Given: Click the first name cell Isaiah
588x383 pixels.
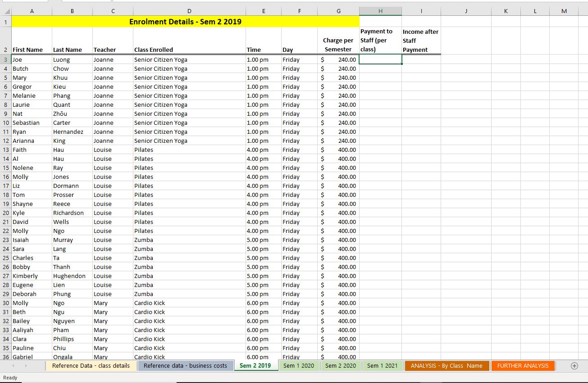Looking at the screenshot, I should [32, 240].
